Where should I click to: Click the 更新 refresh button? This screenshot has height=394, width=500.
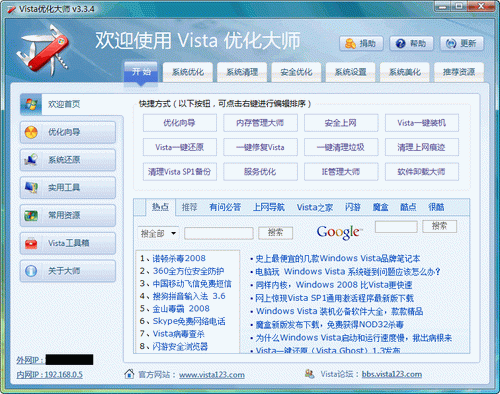462,43
